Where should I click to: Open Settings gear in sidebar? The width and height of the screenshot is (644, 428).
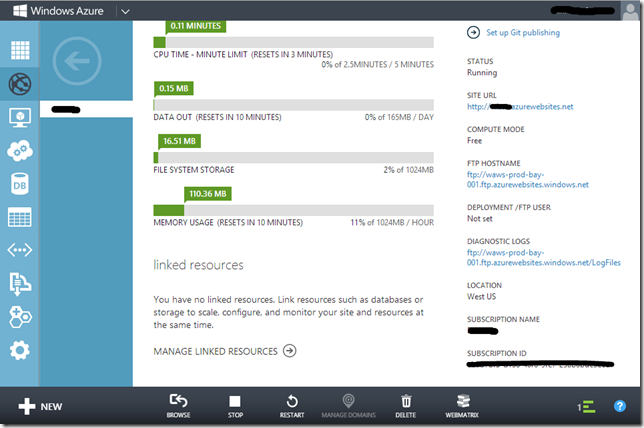(x=20, y=350)
